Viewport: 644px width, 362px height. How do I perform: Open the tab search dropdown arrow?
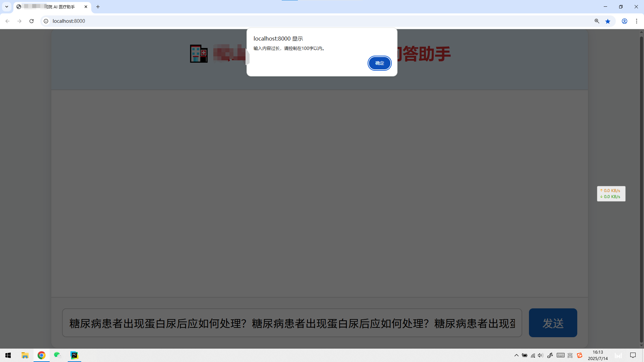(6, 7)
